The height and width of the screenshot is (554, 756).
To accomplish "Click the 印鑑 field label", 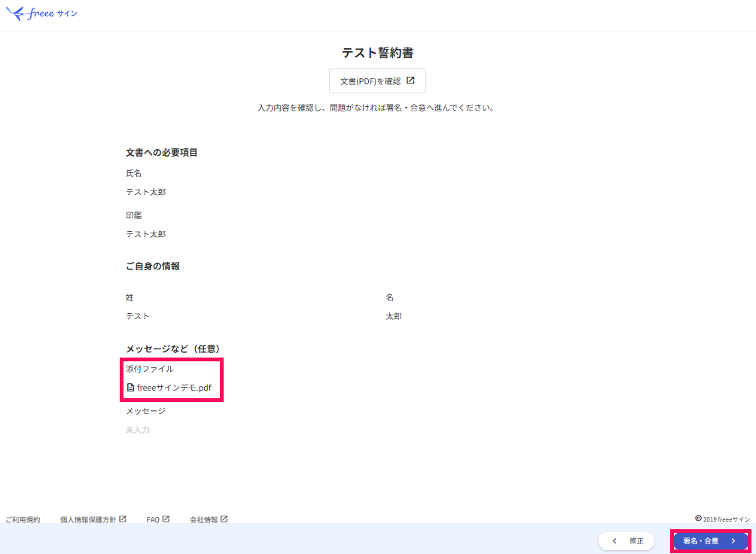I will point(133,215).
